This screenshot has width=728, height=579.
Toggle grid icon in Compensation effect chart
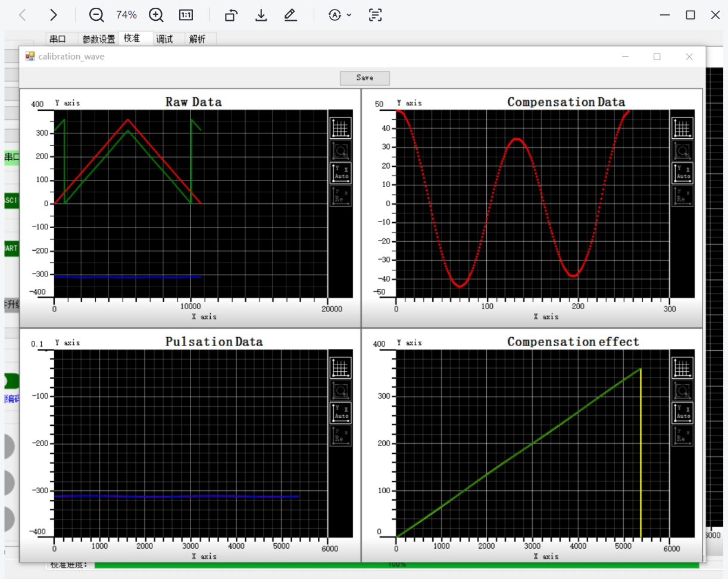tap(683, 368)
